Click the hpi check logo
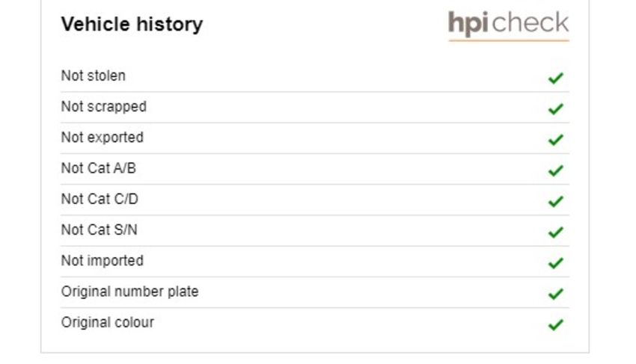This screenshot has height=364, width=636. 509,25
